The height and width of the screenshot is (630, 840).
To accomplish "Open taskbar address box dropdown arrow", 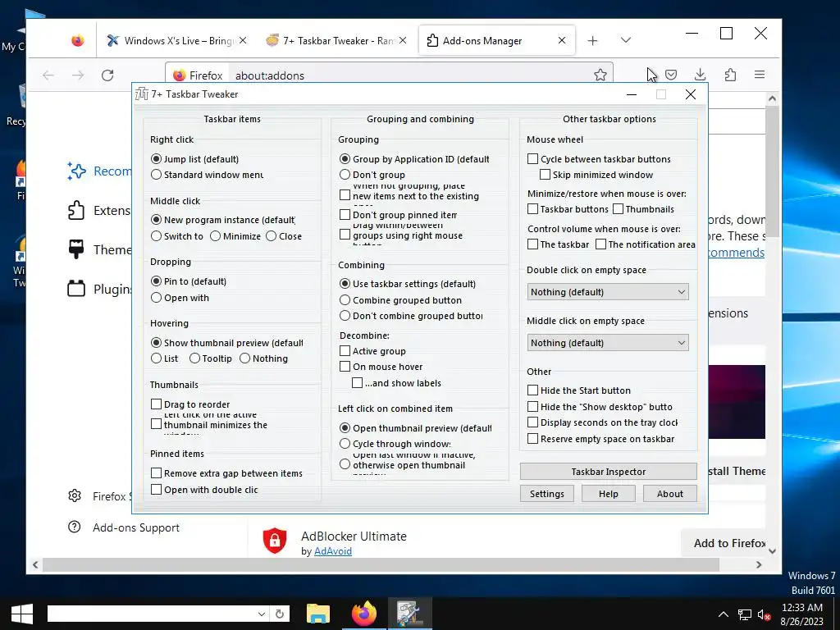I will (x=261, y=614).
